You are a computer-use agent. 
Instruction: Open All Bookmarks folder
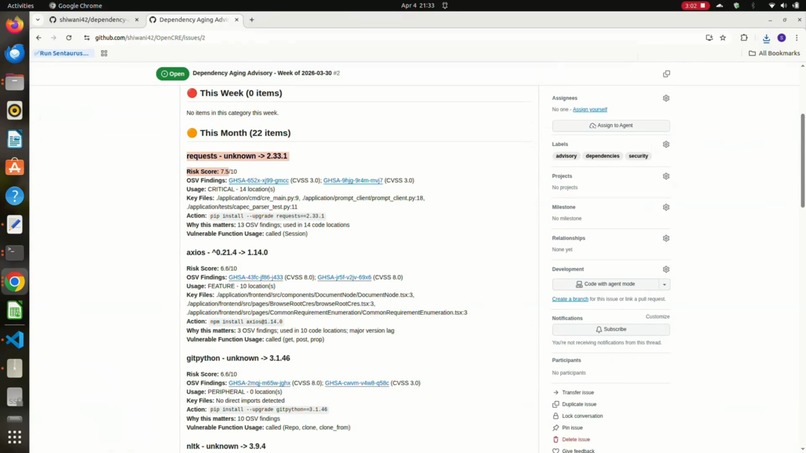pos(774,53)
